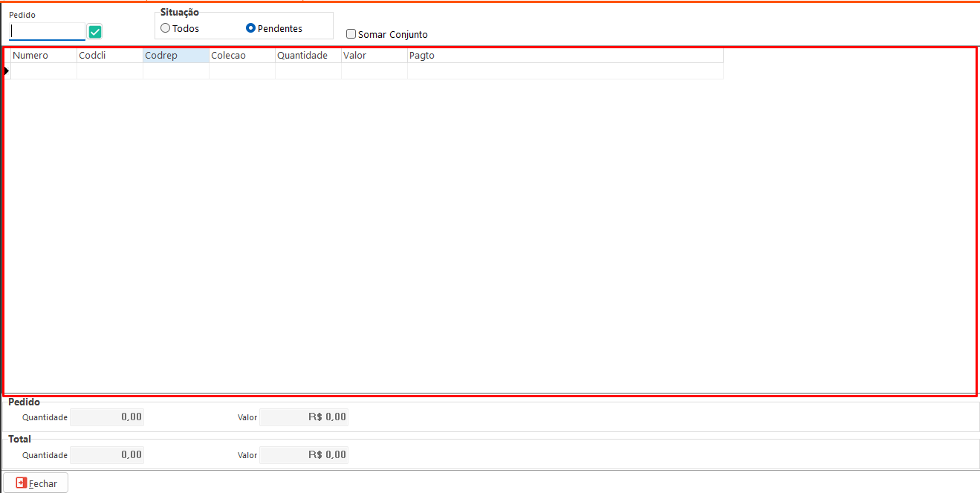Select the Pendentes situation option
This screenshot has width=980, height=493.
251,28
